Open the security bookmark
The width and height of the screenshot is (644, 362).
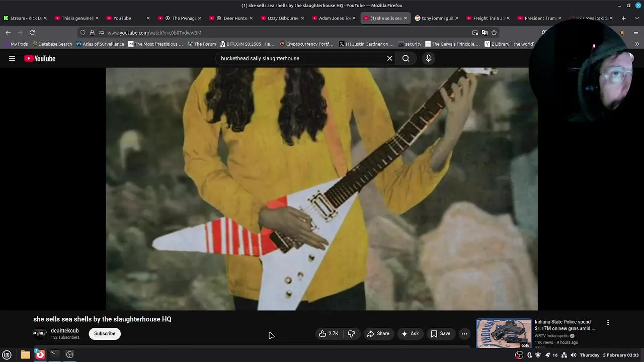(410, 44)
